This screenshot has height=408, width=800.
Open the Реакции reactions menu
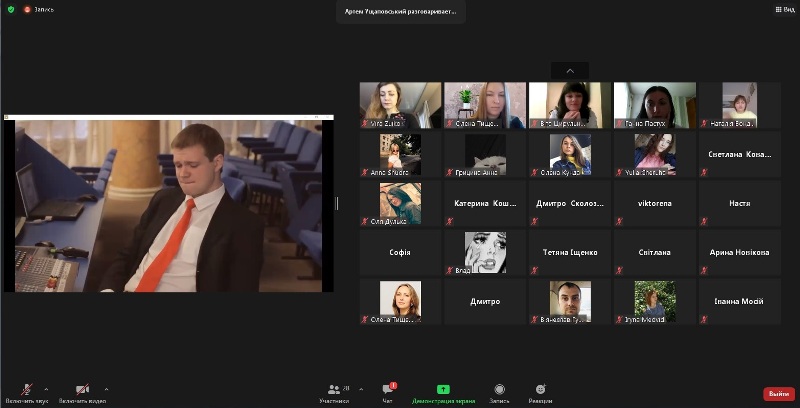pyautogui.click(x=540, y=394)
